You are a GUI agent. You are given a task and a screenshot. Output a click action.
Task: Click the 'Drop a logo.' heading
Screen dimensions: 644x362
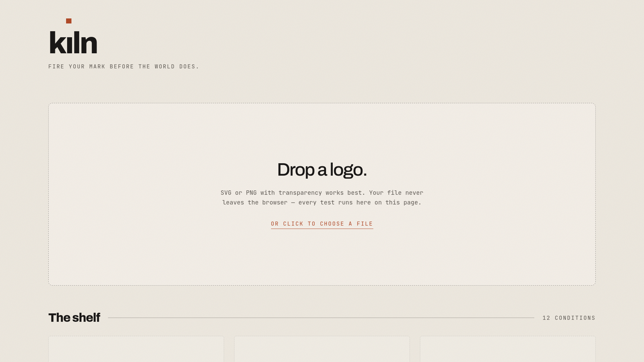322,170
